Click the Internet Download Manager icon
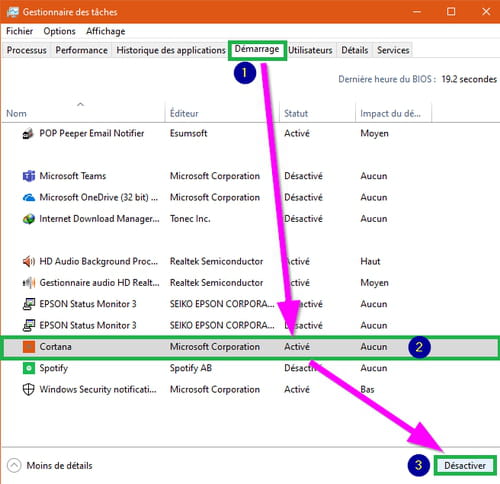The width and height of the screenshot is (500, 484). coord(29,219)
